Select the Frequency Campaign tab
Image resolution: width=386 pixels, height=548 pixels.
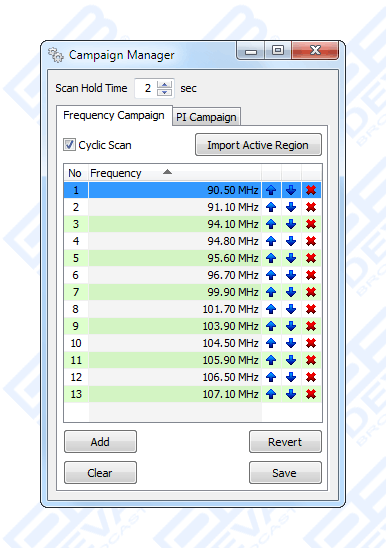114,115
